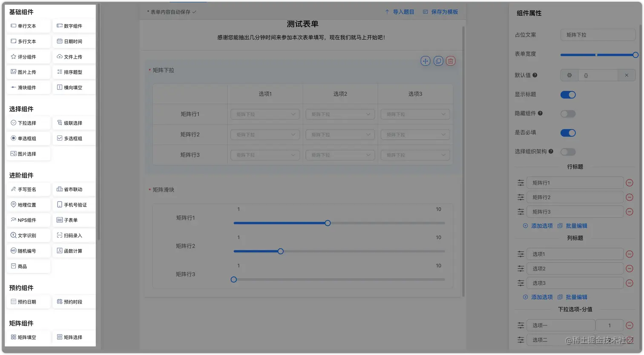Open dropdown at 矩阵行3 选项2
The width and height of the screenshot is (644, 355).
coord(340,155)
